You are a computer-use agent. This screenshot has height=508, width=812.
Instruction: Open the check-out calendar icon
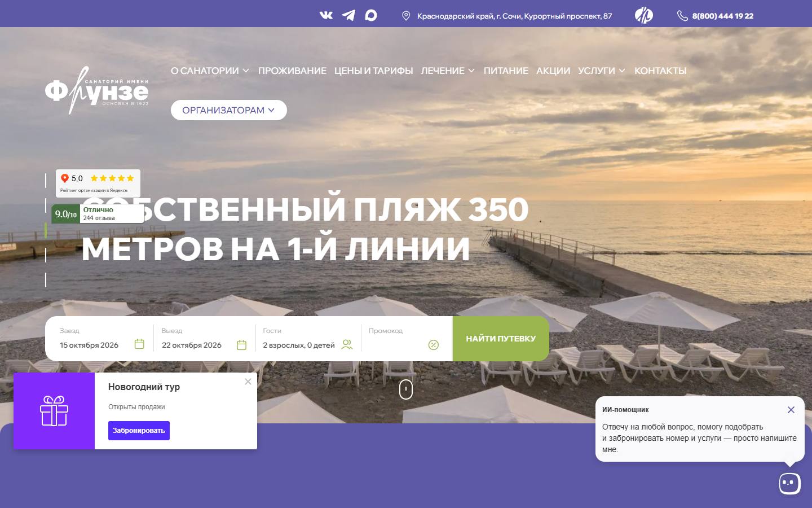(x=242, y=344)
